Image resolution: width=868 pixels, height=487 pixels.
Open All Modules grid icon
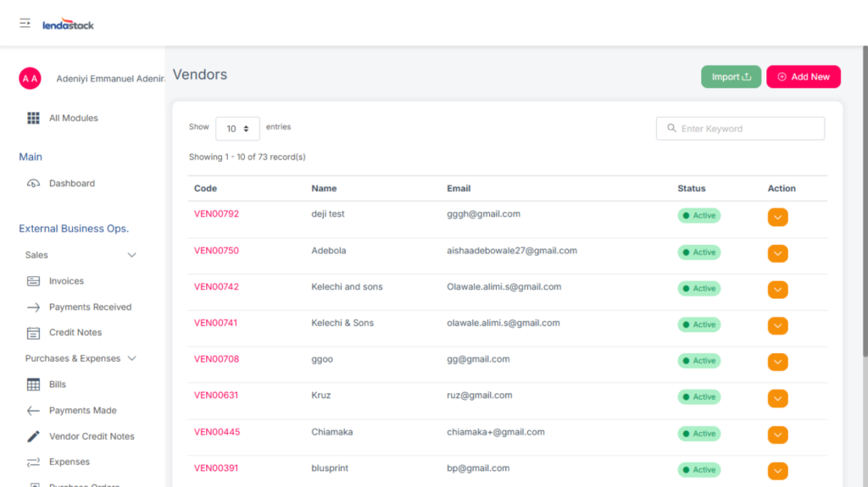pos(34,118)
